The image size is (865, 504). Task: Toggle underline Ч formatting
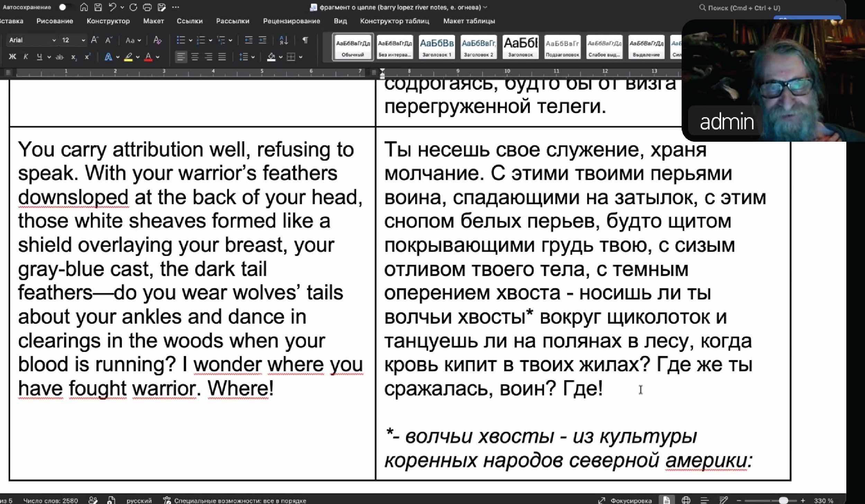tap(39, 57)
